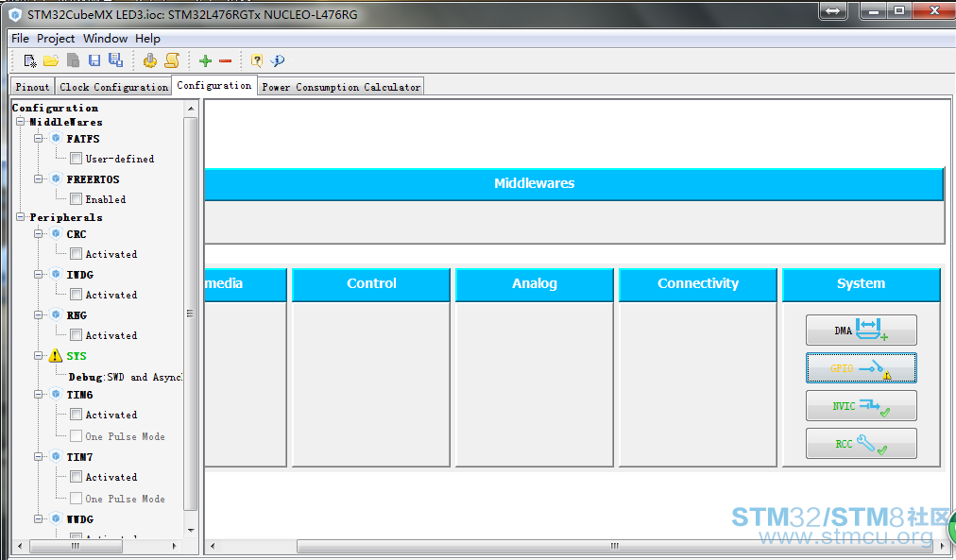Viewport: 956px width, 560px height.
Task: Collapse the FREERTOS tree node
Action: 39,178
